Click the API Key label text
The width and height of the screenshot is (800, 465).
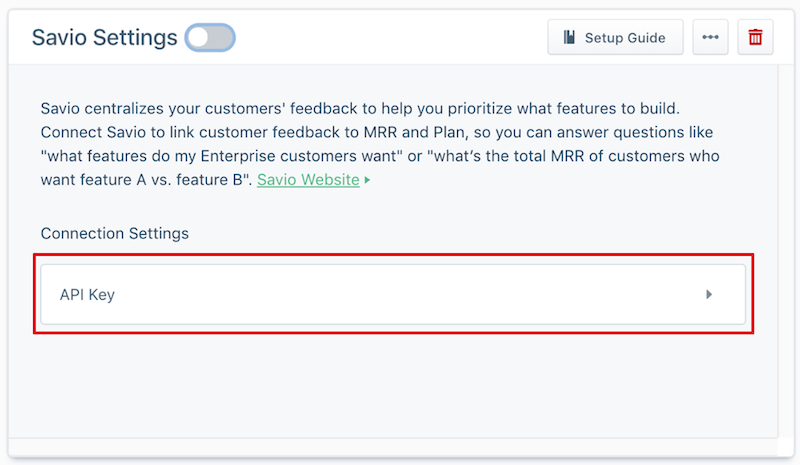pos(87,295)
